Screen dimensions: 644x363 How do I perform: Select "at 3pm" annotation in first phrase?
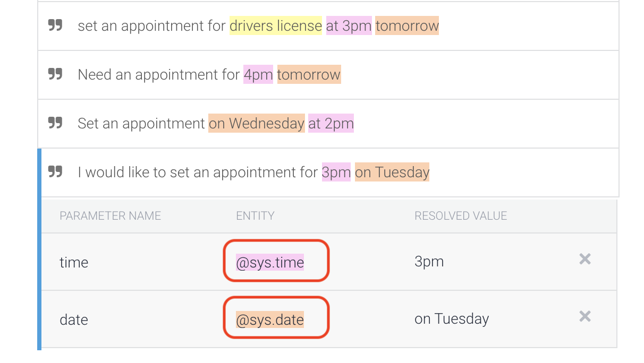tap(349, 26)
